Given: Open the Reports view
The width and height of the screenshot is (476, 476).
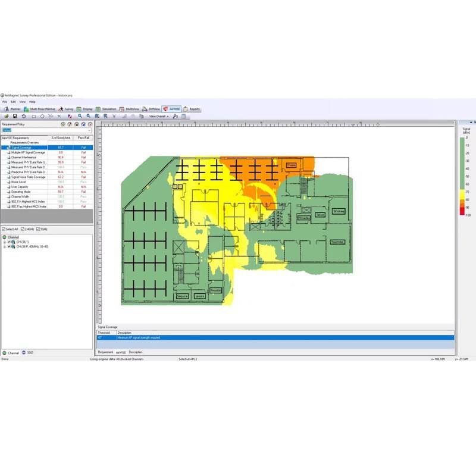Looking at the screenshot, I should [x=192, y=109].
